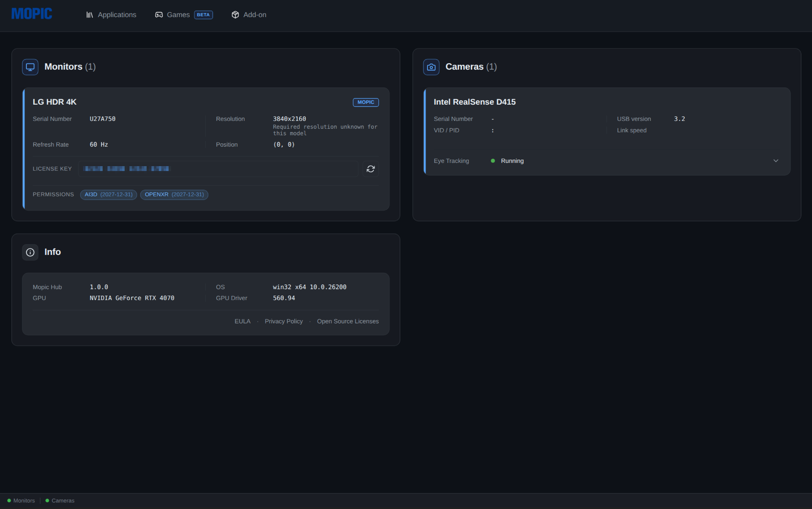
Task: Click the AI3D permission chip
Action: [108, 195]
